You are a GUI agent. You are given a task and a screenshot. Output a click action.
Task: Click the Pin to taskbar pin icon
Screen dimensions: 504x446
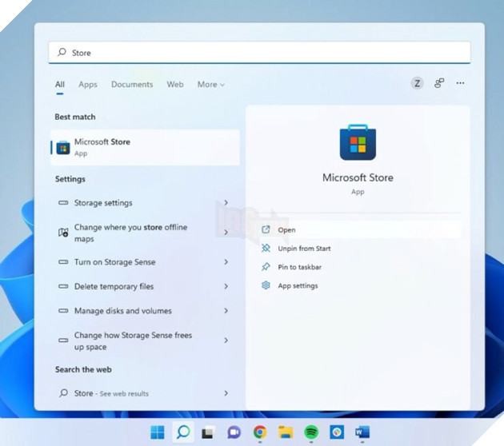pos(266,266)
